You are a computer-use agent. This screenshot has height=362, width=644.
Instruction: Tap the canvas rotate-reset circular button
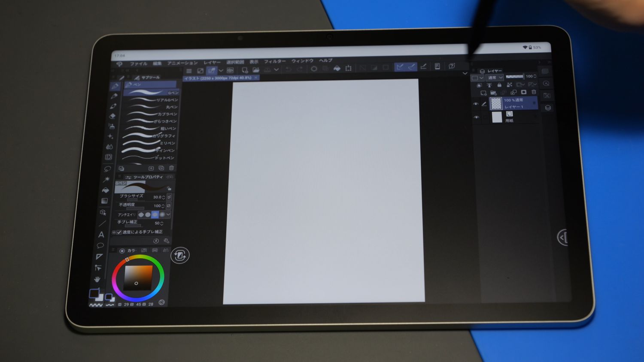tap(180, 256)
